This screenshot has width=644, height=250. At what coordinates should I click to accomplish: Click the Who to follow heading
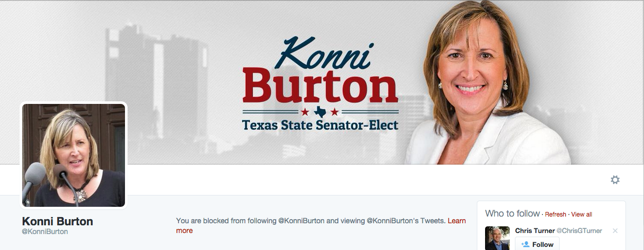click(512, 213)
